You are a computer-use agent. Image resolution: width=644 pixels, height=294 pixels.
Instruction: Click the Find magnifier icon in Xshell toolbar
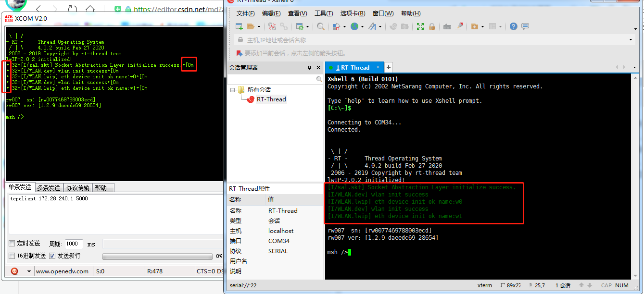tap(321, 26)
